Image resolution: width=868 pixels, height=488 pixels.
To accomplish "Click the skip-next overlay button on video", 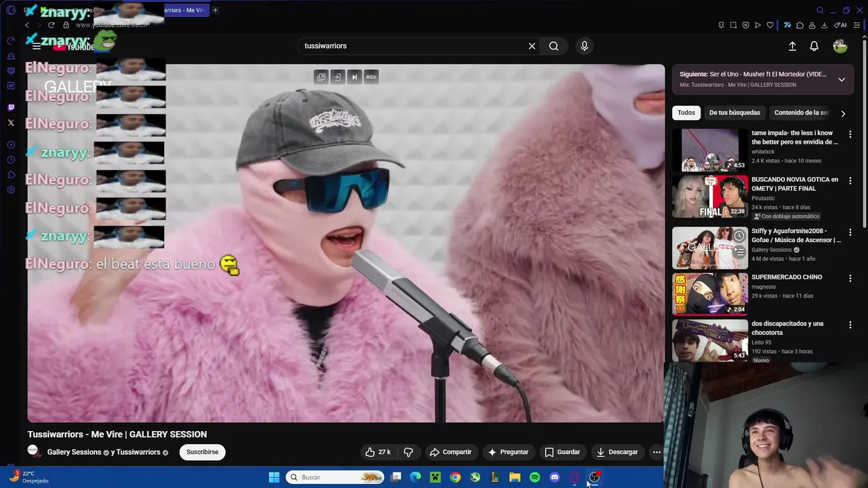I will tap(354, 77).
